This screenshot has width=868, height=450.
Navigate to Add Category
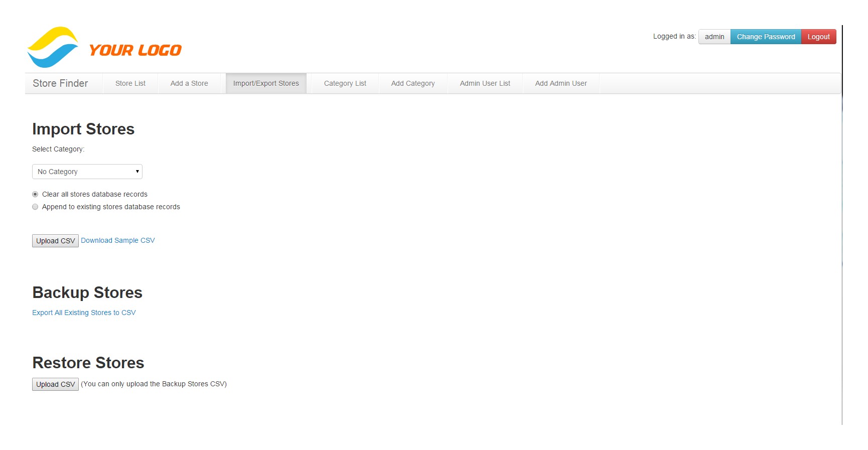click(412, 83)
